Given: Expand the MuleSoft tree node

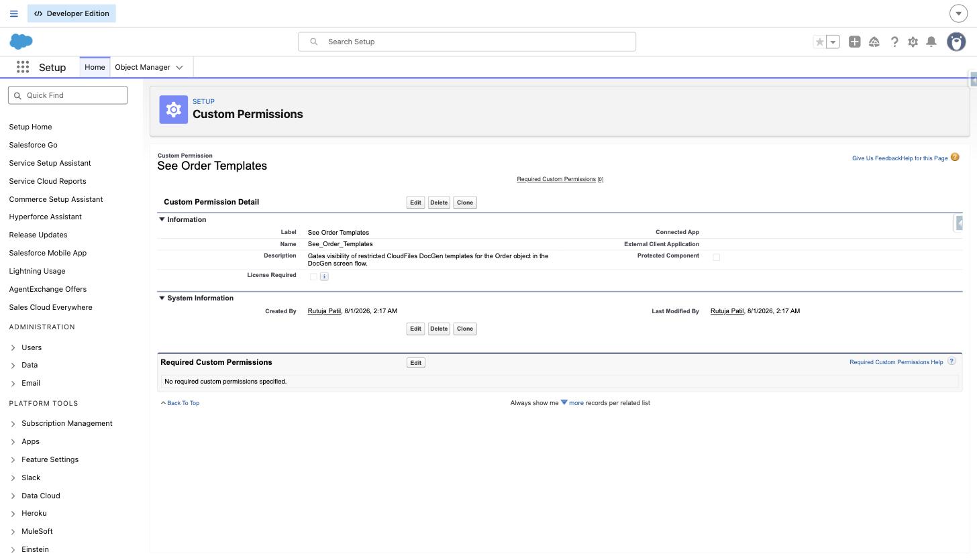Looking at the screenshot, I should (13, 532).
